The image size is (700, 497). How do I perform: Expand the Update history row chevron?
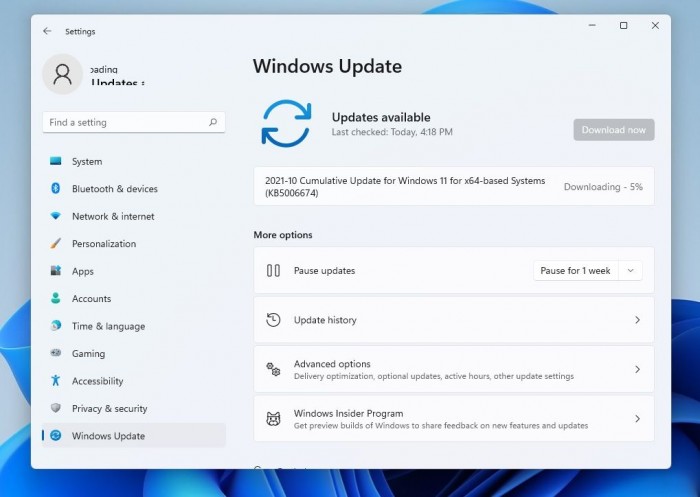click(x=637, y=320)
